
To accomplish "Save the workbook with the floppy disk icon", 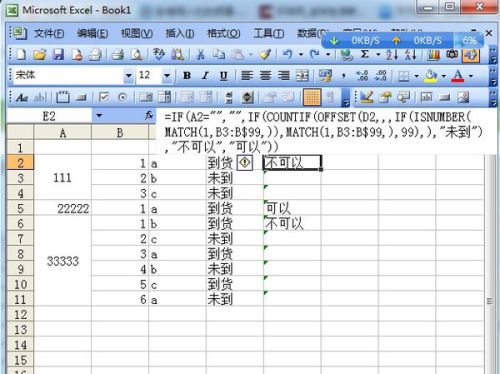I will tap(58, 54).
